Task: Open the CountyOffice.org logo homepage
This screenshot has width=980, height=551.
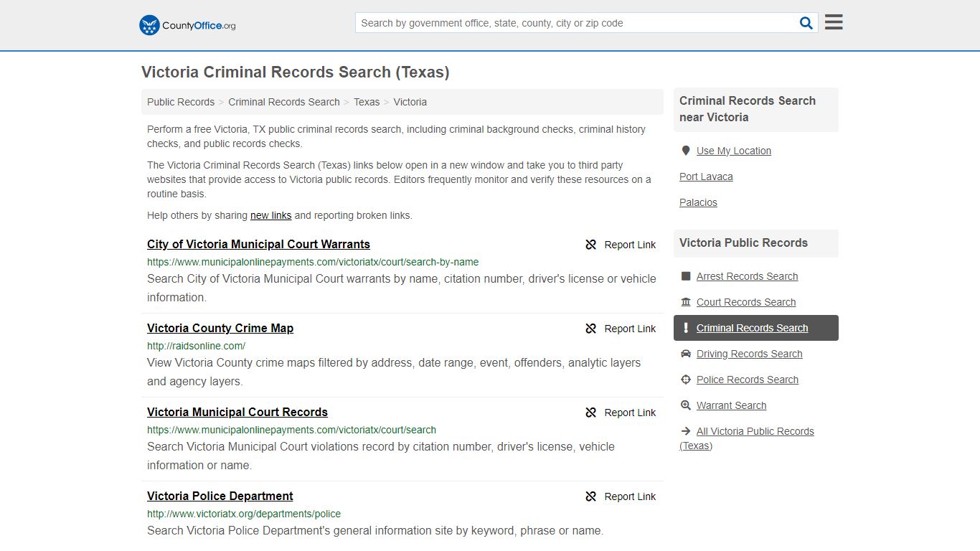Action: coord(187,25)
